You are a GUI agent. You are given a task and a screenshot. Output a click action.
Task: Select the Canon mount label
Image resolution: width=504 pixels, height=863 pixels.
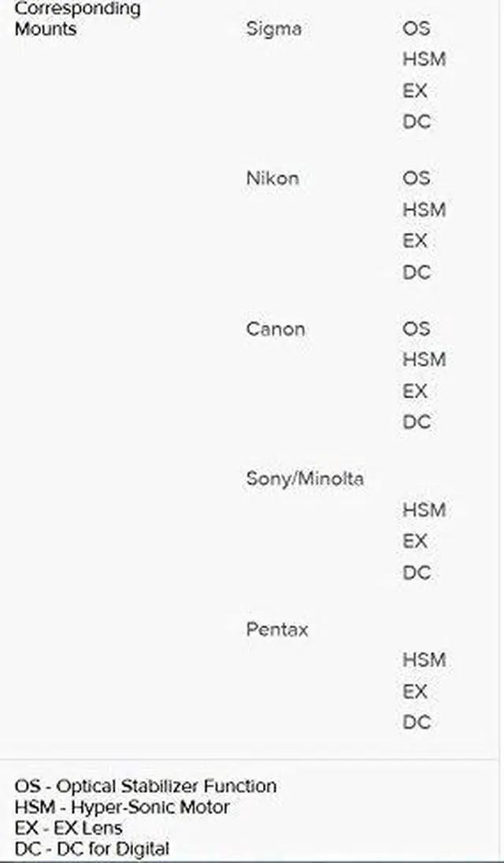[x=275, y=329]
